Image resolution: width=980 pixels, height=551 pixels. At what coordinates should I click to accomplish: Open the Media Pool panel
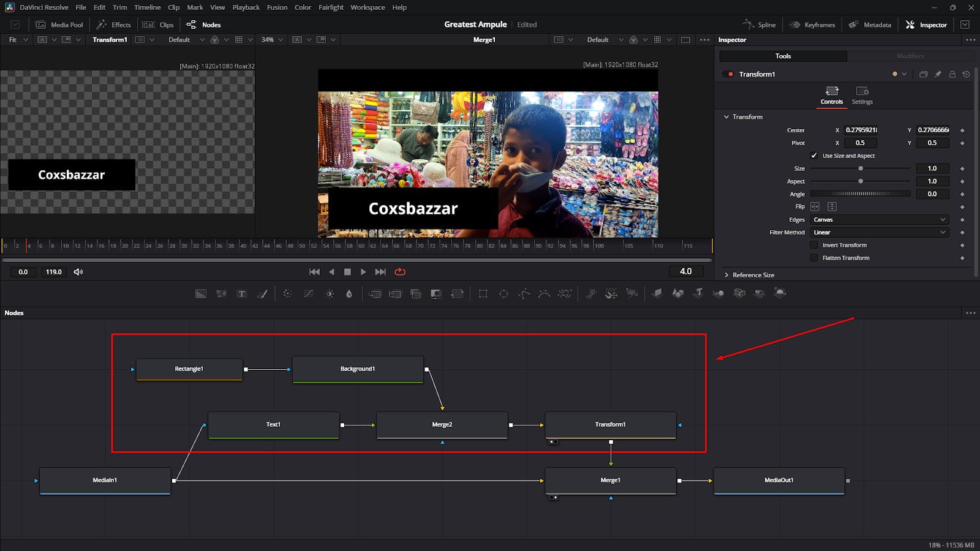click(x=59, y=24)
